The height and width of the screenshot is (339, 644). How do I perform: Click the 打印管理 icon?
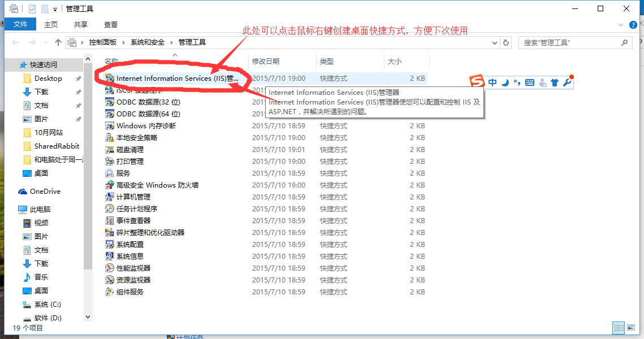tap(109, 161)
